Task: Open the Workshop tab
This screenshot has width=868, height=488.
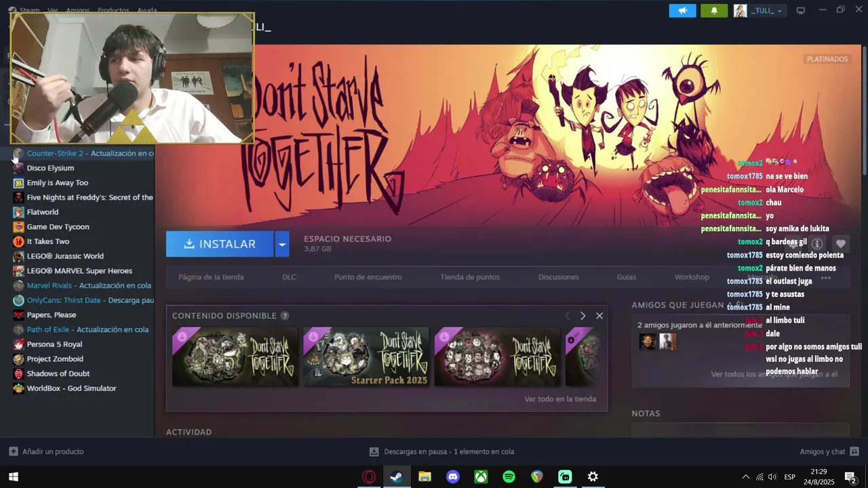Action: point(692,277)
